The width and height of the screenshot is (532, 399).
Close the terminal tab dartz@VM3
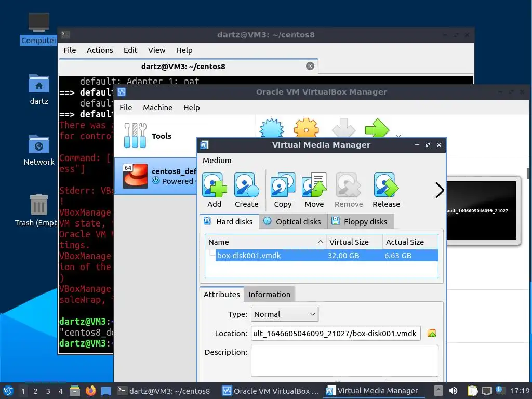click(x=310, y=66)
